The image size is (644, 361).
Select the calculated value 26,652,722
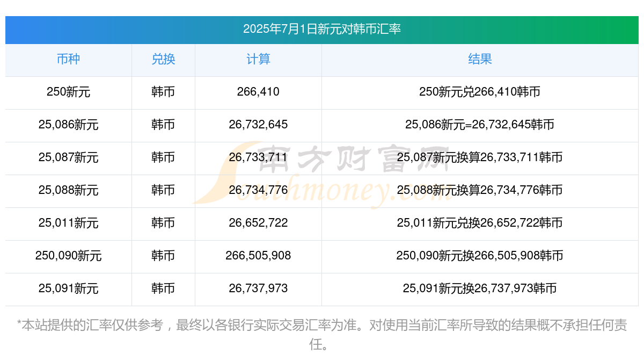tap(258, 223)
